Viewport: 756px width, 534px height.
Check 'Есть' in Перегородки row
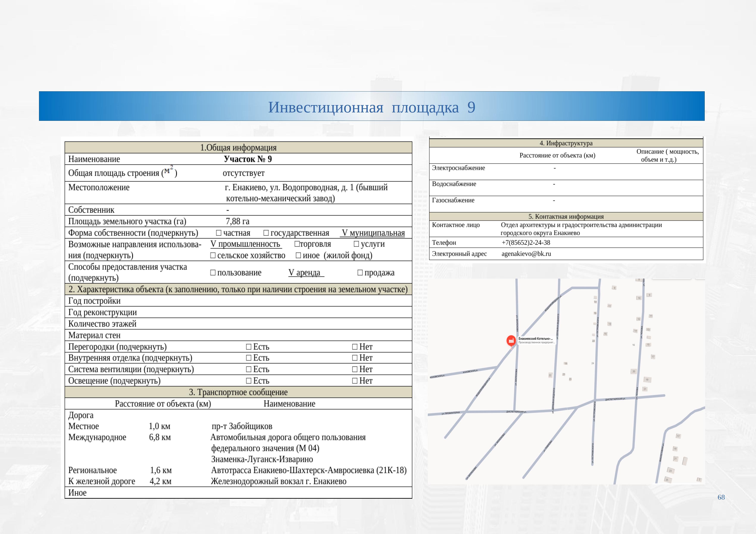click(x=249, y=347)
